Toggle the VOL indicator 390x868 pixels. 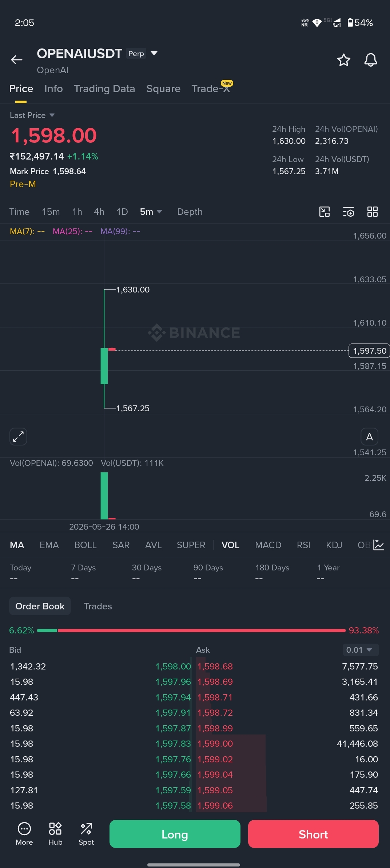(230, 545)
